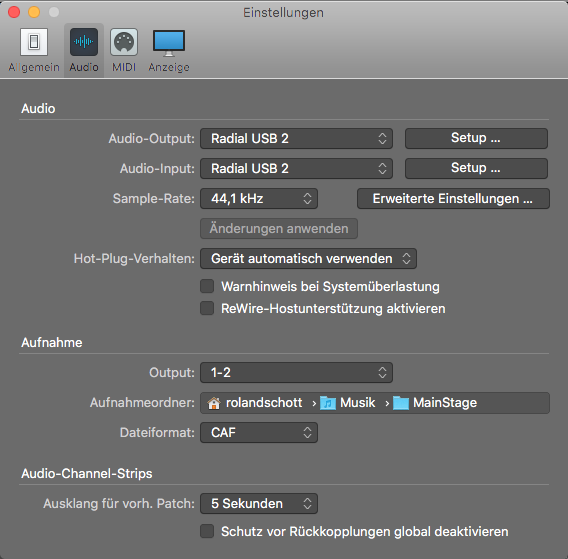Screen dimensions: 568x559
Task: Open the Audio-Output device dropdown
Action: tap(296, 138)
